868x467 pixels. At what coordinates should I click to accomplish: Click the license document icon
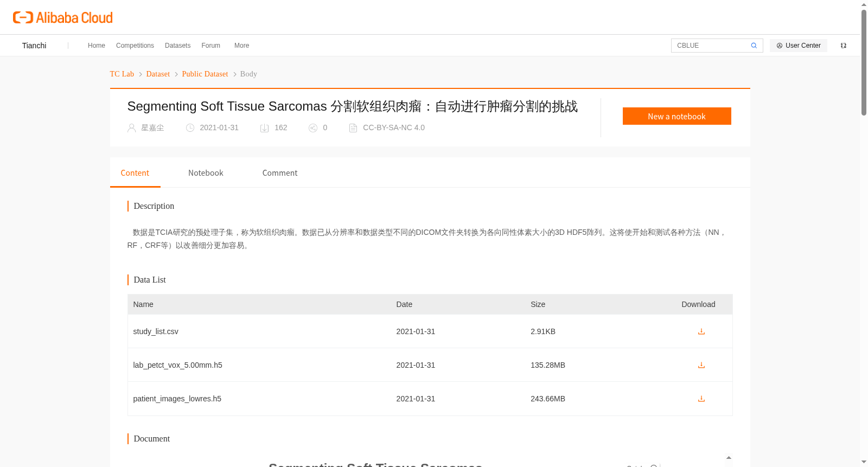coord(353,128)
